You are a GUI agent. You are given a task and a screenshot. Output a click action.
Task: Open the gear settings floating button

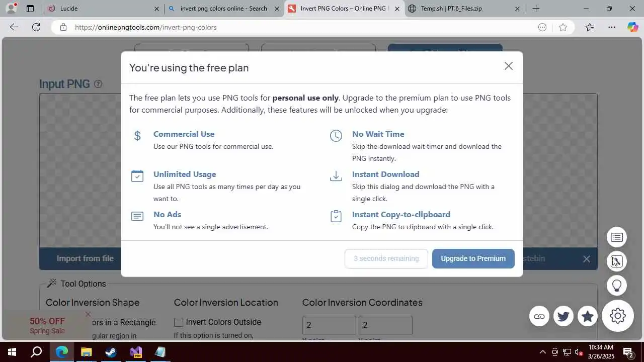pyautogui.click(x=618, y=316)
